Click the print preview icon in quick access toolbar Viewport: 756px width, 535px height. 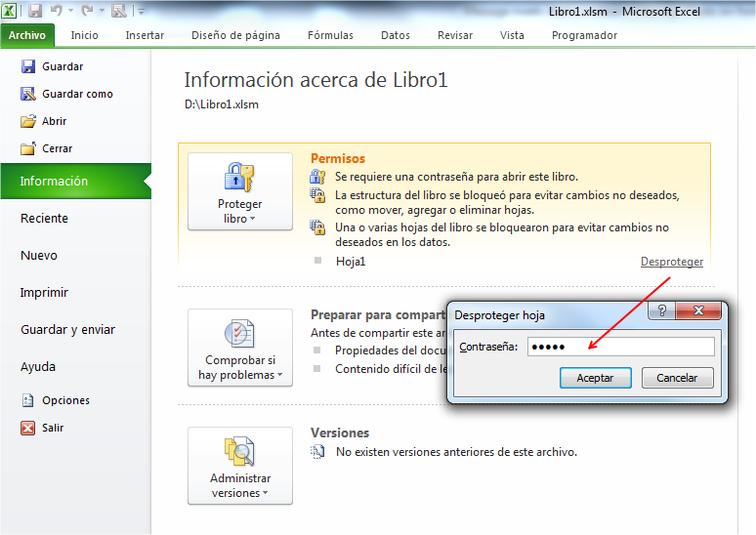point(118,10)
